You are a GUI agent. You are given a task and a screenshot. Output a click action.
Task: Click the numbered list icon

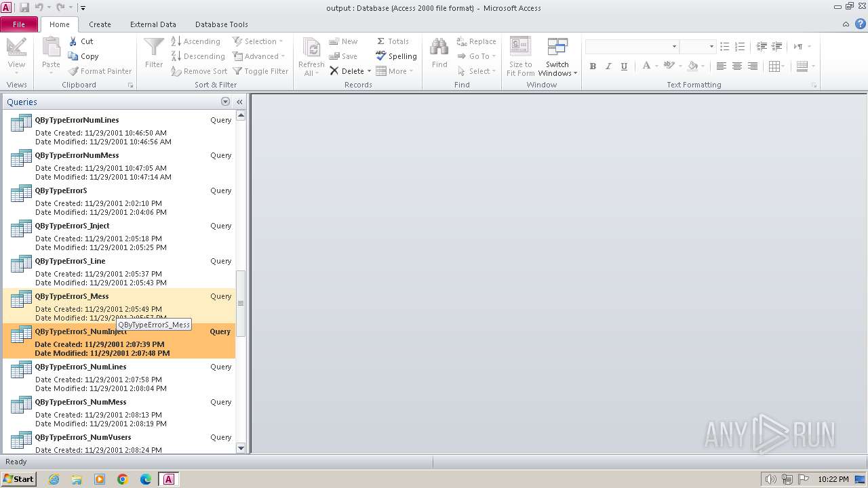[740, 46]
